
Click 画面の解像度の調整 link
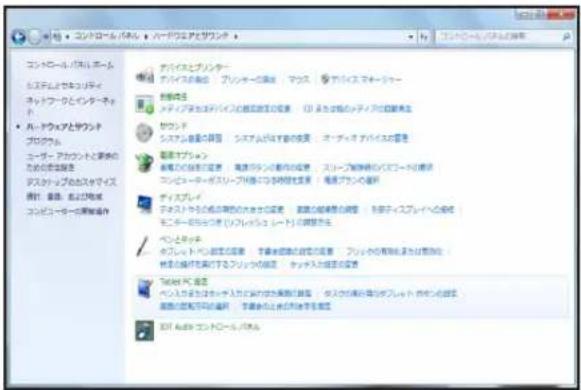[x=328, y=210]
